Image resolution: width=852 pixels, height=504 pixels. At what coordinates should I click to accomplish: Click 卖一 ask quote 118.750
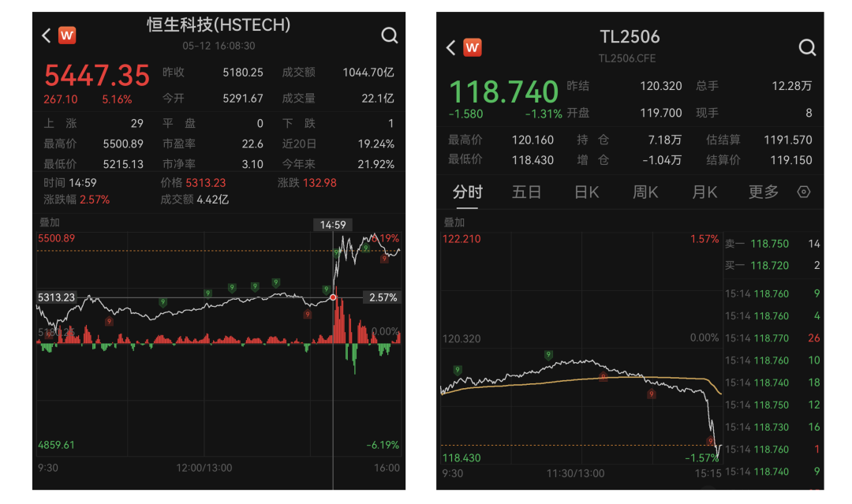click(772, 244)
